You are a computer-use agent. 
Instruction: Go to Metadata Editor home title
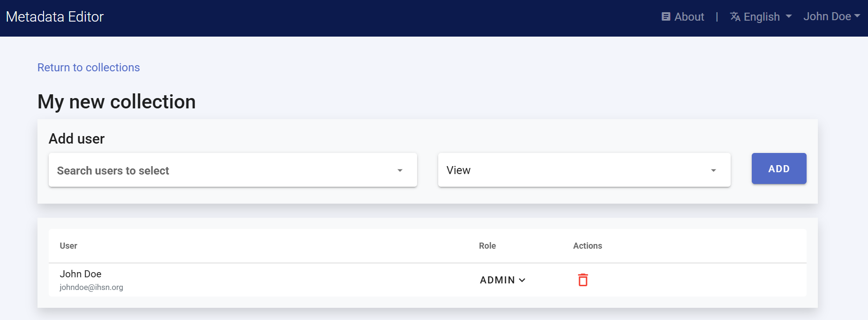coord(55,17)
